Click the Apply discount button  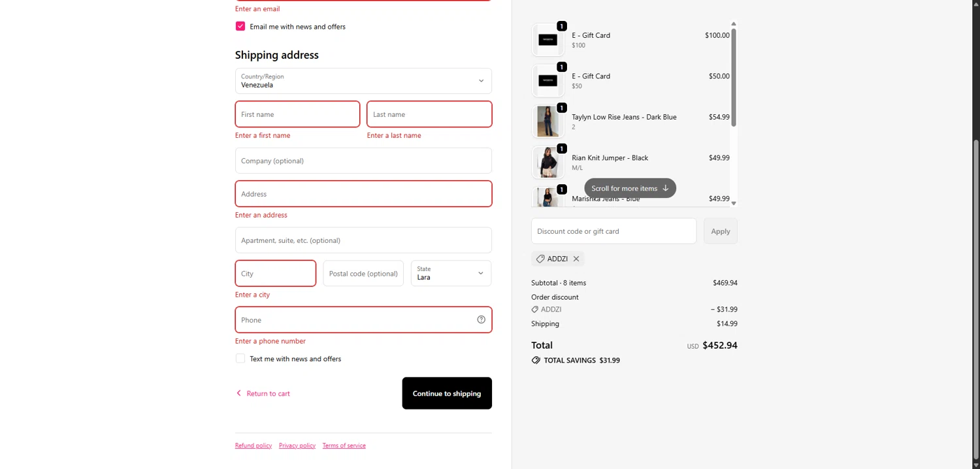tap(720, 231)
